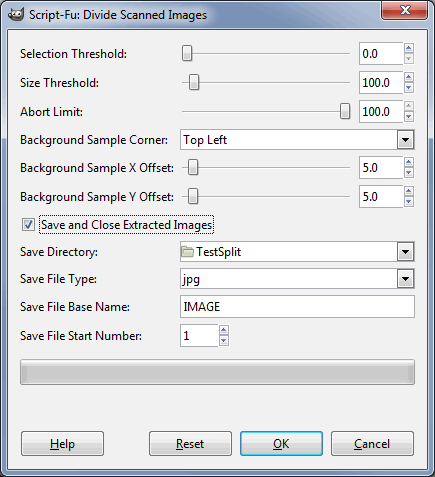This screenshot has width=435, height=477.
Task: Increment Save File Start Number
Action: (224, 330)
